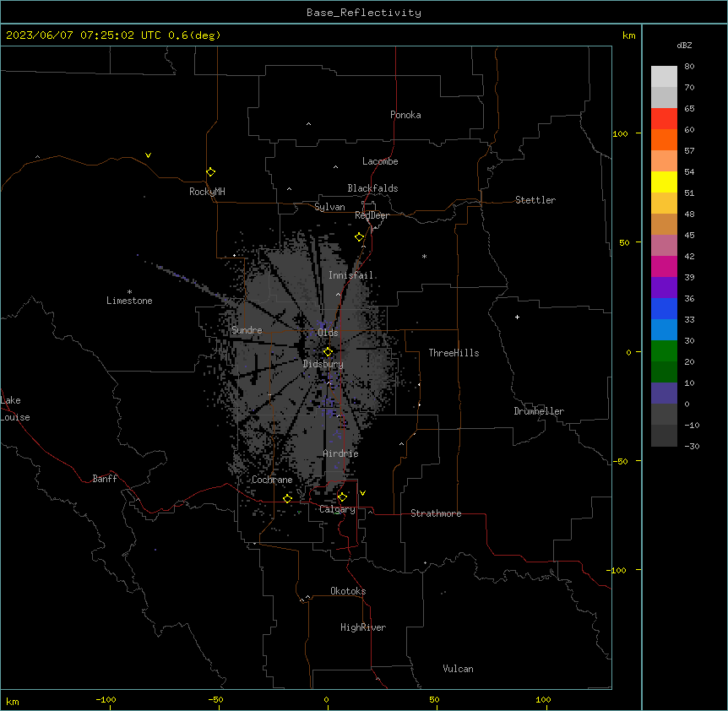Image resolution: width=728 pixels, height=711 pixels.
Task: Select the red 60-65 dBZ legend swatch
Action: click(664, 119)
